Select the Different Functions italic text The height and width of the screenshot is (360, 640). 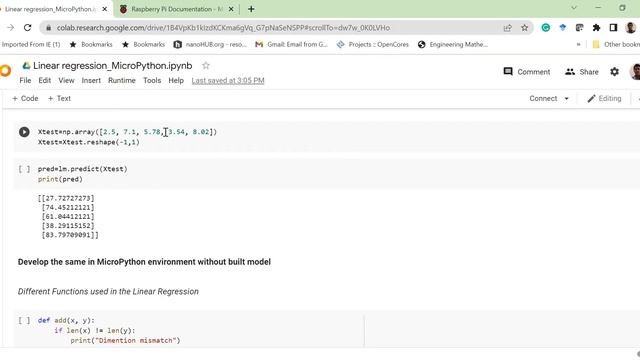click(x=108, y=291)
